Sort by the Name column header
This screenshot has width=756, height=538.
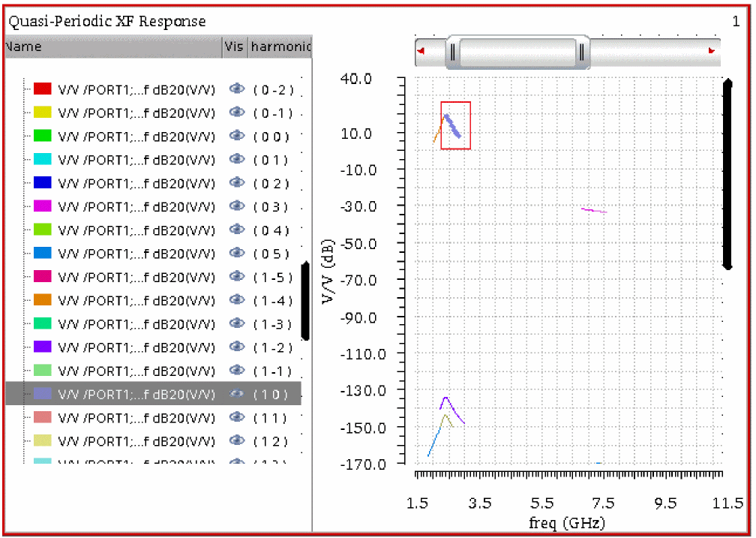click(113, 47)
